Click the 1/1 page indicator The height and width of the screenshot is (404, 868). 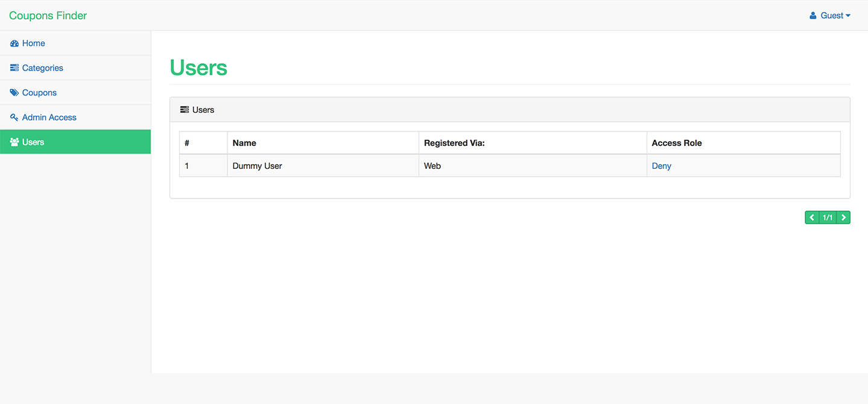click(828, 218)
